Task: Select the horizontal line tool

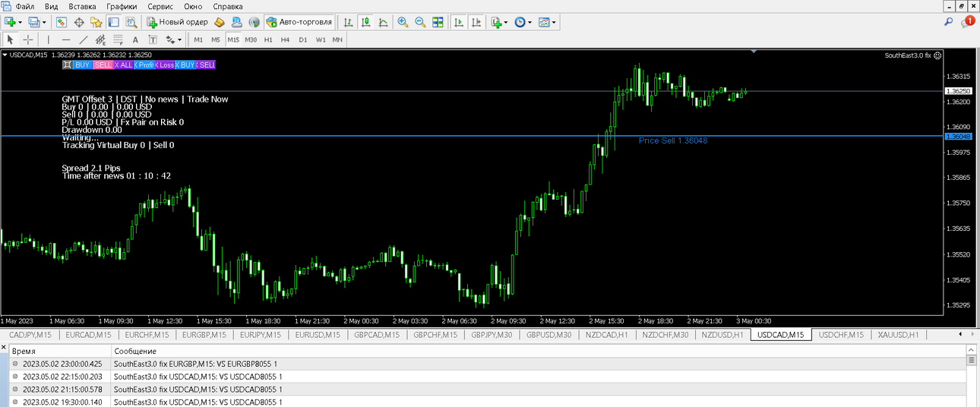Action: 66,39
